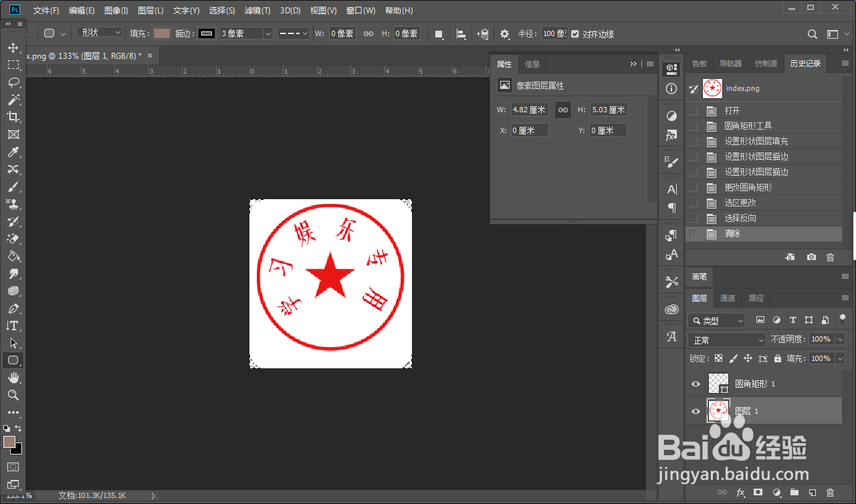Select the Crop tool
The height and width of the screenshot is (504, 856).
[x=13, y=117]
